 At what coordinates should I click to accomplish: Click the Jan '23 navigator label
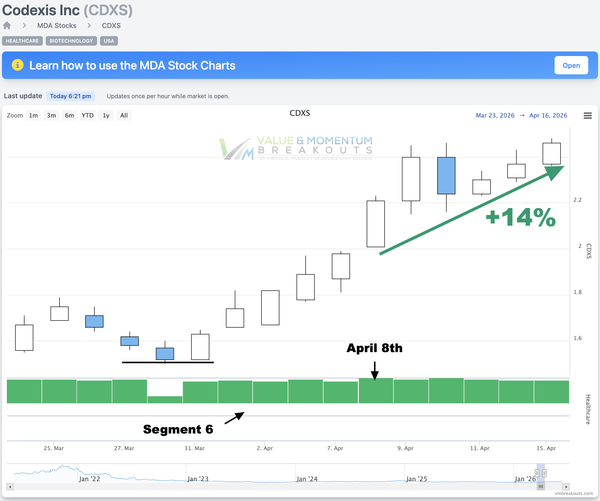[x=198, y=479]
